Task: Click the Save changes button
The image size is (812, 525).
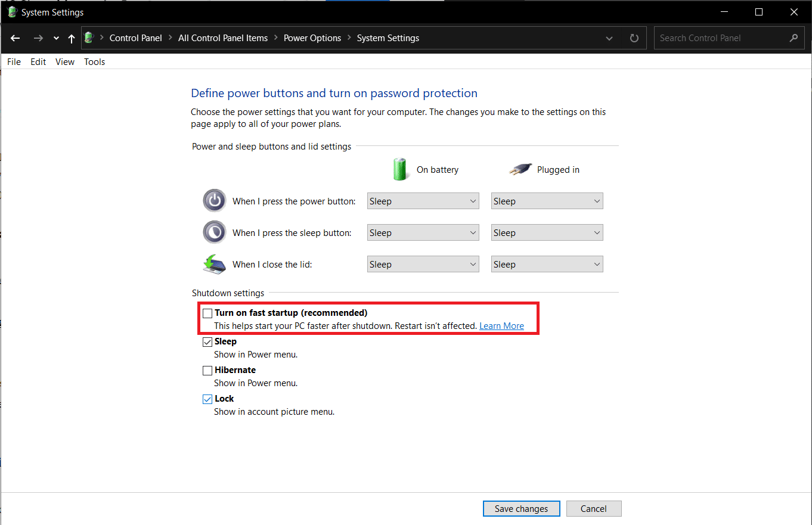Action: [x=521, y=509]
